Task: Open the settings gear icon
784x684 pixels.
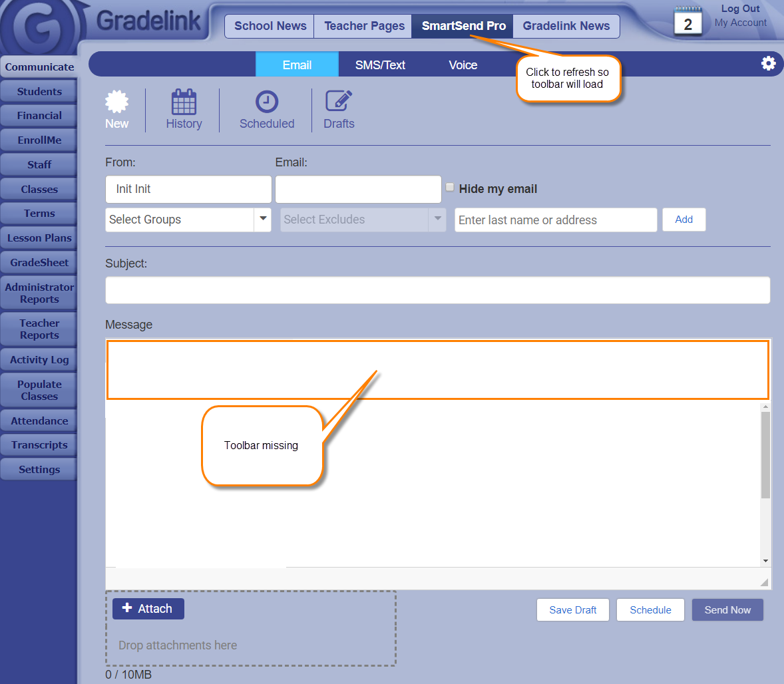Action: coord(768,63)
